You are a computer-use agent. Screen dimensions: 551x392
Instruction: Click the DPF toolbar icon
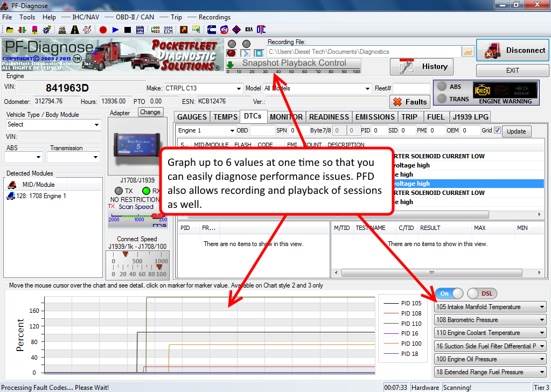[x=196, y=30]
